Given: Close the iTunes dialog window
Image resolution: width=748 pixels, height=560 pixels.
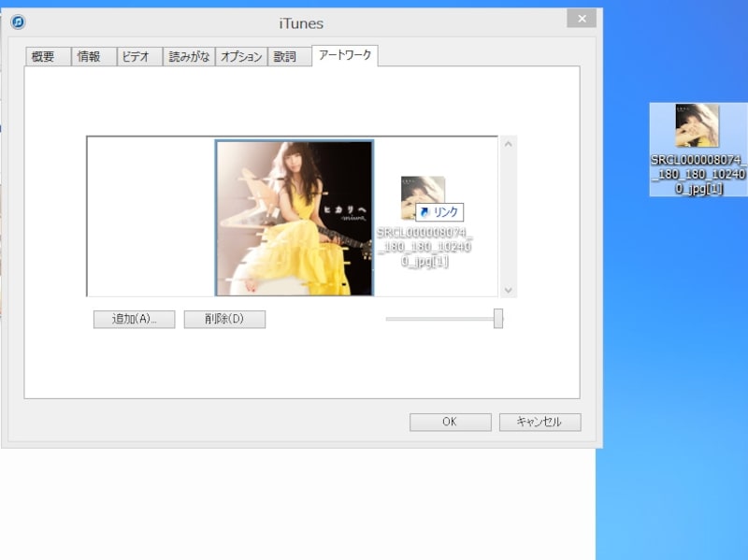Looking at the screenshot, I should 582,20.
